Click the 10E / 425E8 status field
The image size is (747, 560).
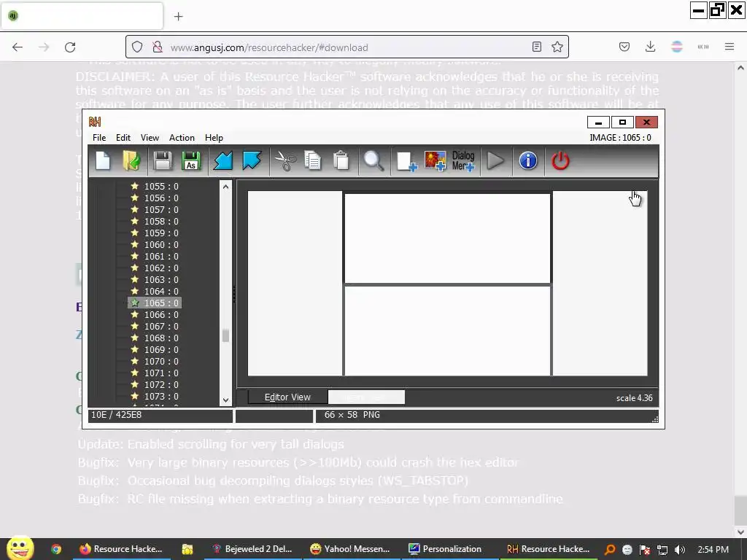click(160, 415)
